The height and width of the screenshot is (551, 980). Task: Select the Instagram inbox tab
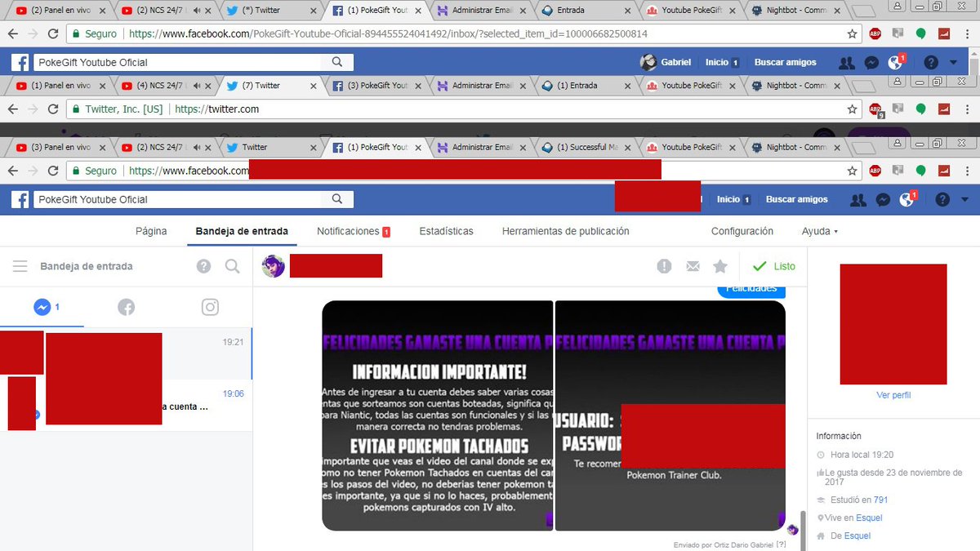click(210, 307)
